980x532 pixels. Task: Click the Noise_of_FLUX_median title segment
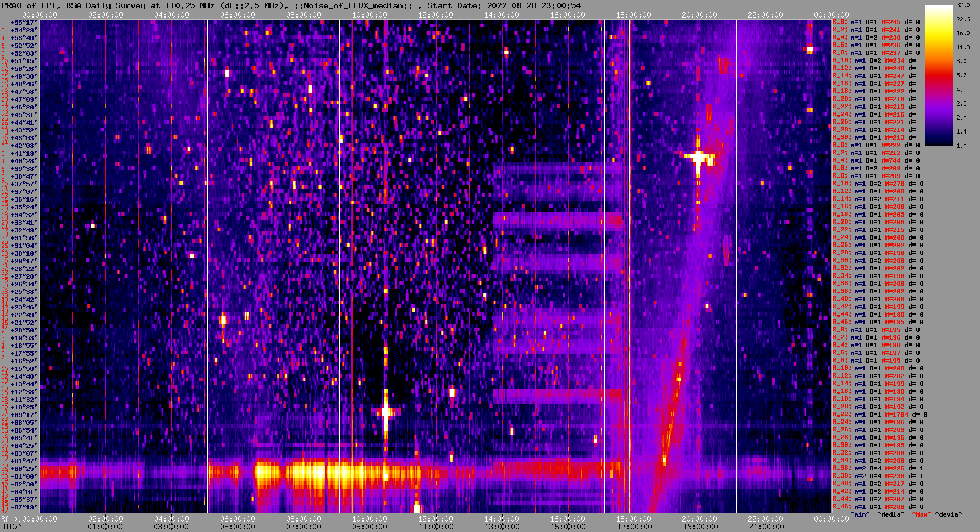point(352,5)
